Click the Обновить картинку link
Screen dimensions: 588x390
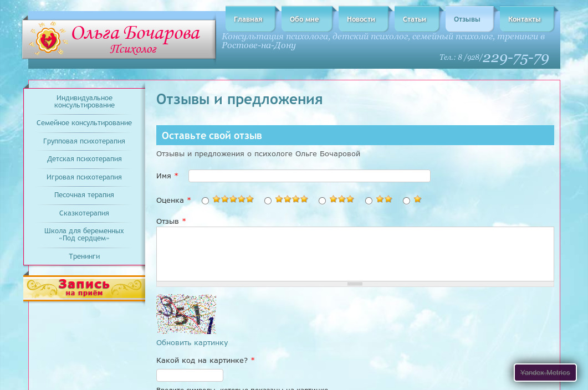(192, 343)
